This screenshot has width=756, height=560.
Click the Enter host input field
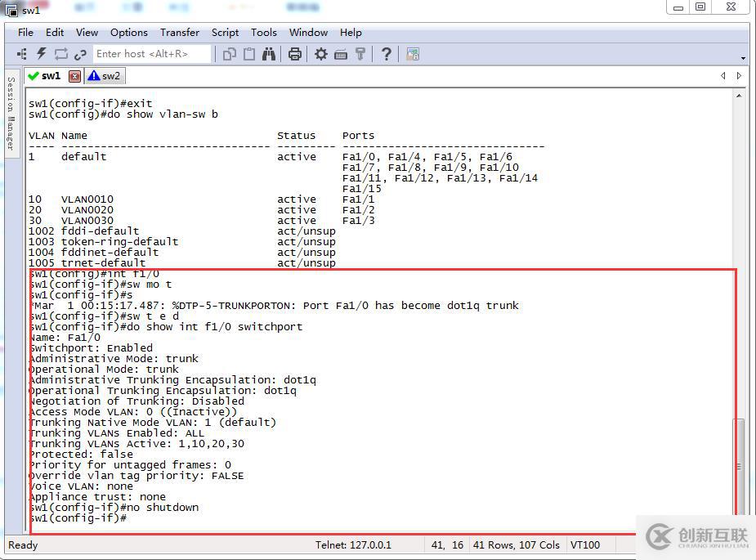click(x=152, y=54)
